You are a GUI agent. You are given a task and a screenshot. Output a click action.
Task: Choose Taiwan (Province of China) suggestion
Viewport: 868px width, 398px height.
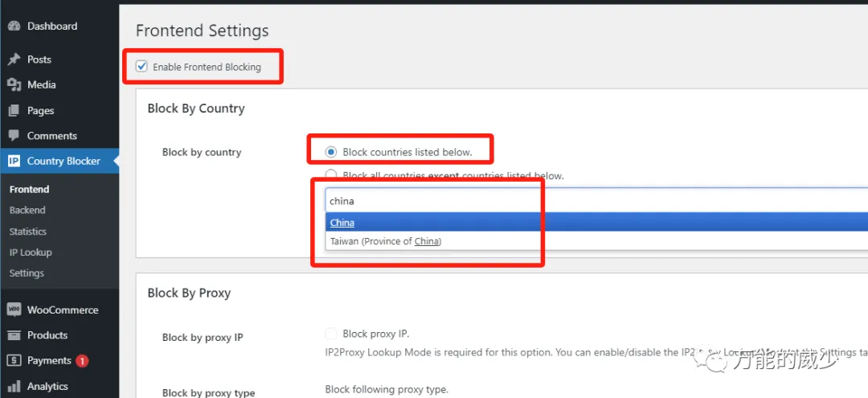[596, 241]
